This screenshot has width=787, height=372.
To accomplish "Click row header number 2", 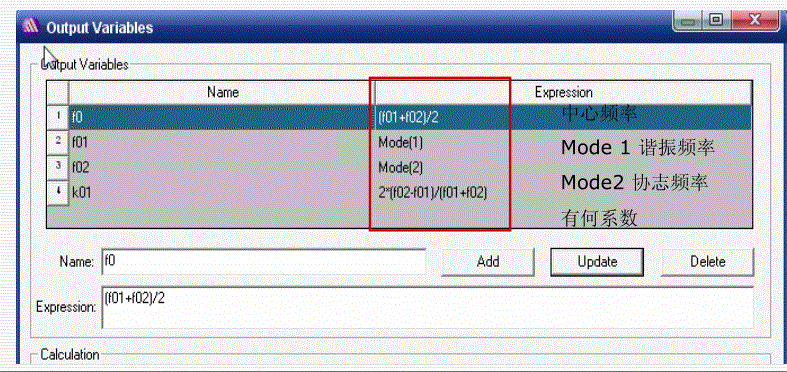I will (58, 143).
